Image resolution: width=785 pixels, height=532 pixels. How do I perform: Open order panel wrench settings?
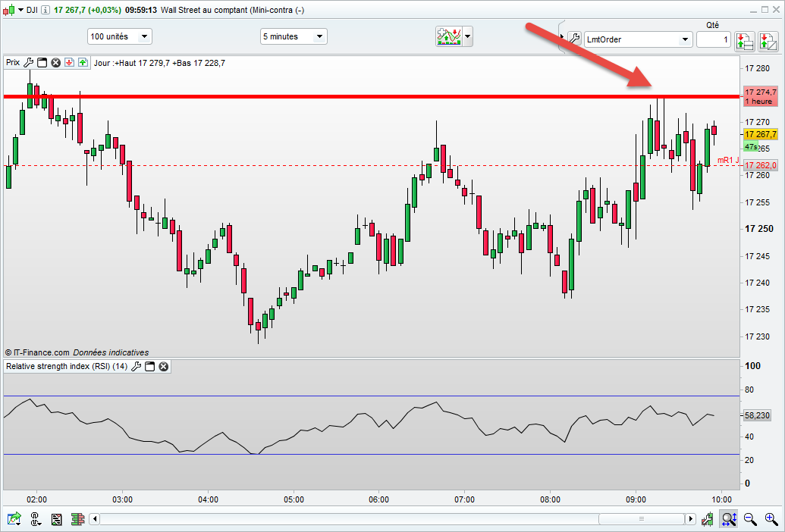tap(575, 38)
